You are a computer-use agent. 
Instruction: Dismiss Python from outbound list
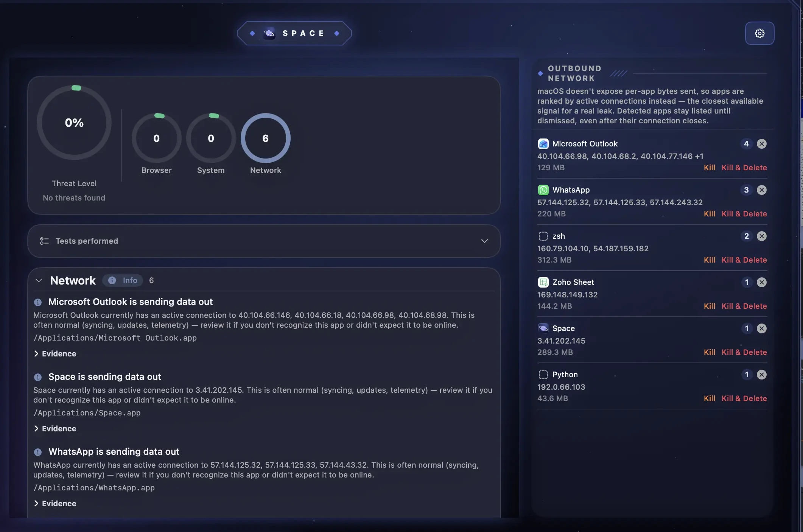761,375
